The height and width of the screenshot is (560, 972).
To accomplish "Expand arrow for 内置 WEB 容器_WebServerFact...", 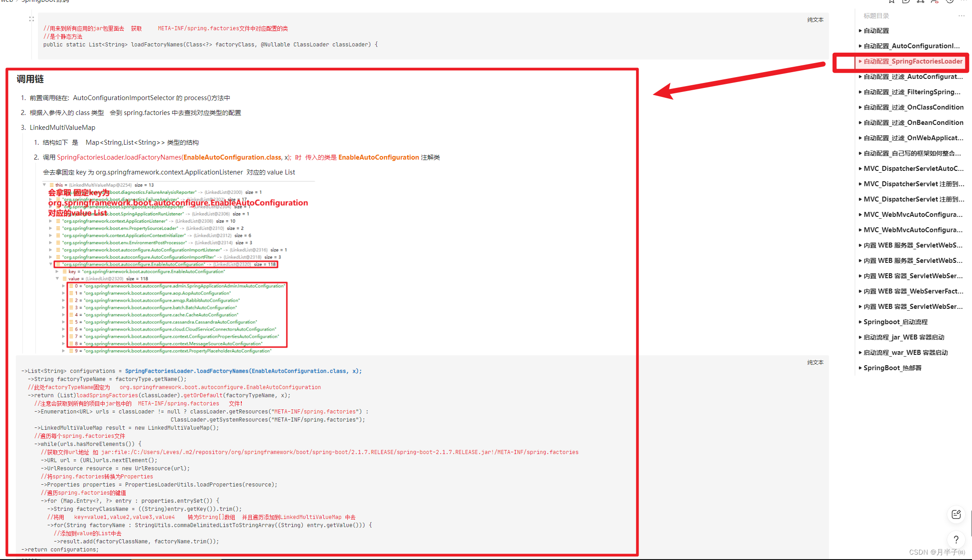I will tap(860, 291).
